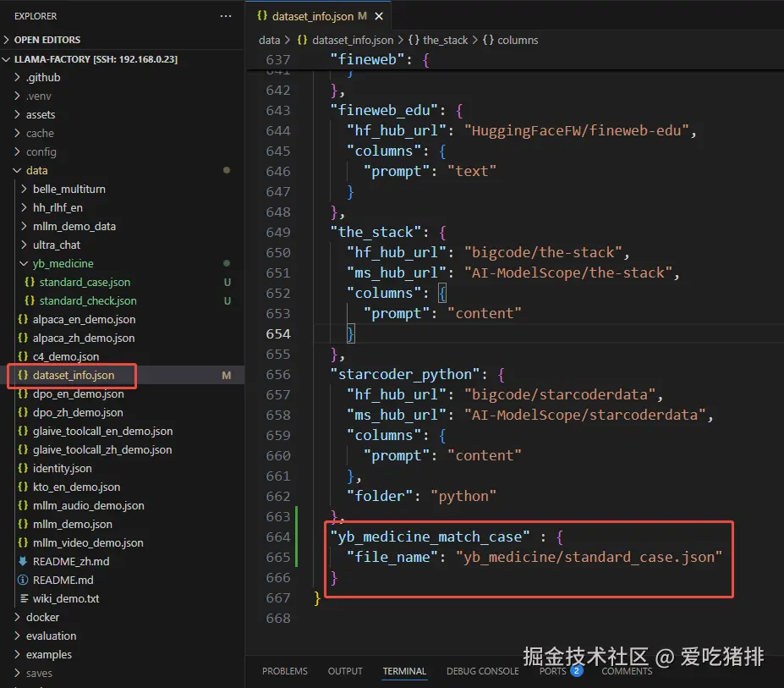Click the "yb_medicine/standard_case.json" string value
784x688 pixels.
click(589, 557)
